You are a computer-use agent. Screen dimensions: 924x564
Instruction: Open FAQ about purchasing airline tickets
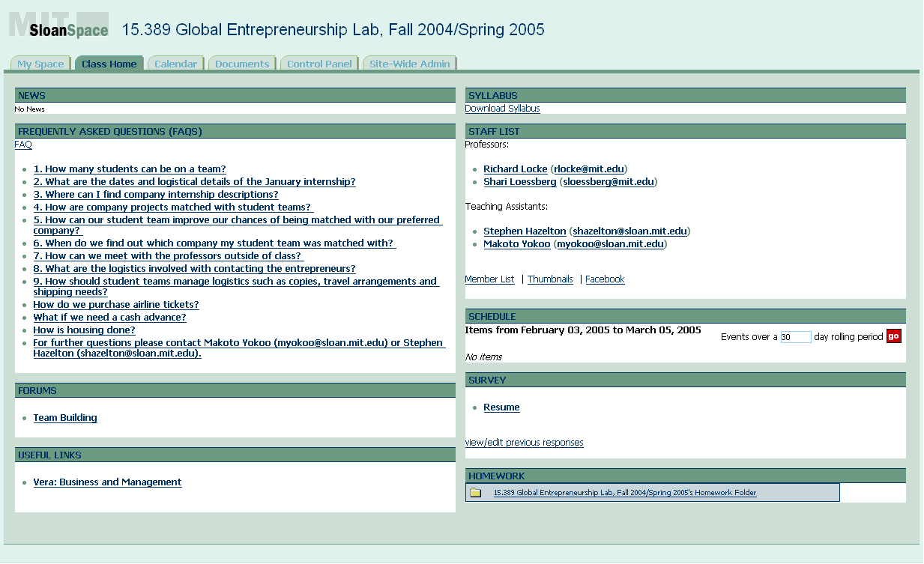coord(116,305)
